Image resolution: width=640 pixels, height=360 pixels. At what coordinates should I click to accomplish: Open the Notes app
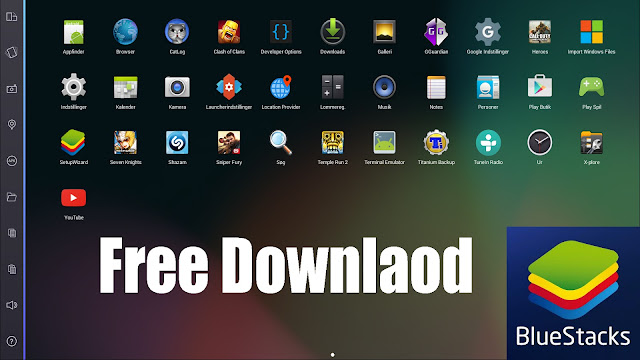436,87
